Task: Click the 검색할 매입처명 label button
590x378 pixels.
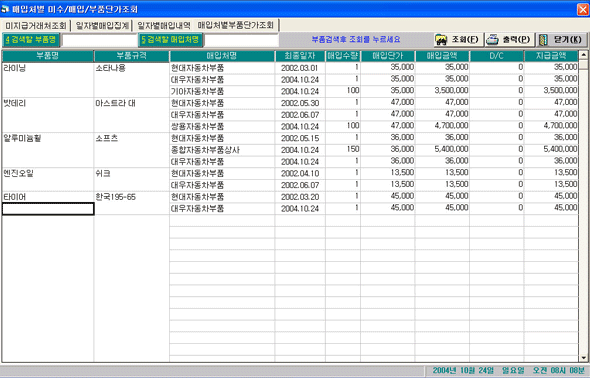Action: point(170,39)
